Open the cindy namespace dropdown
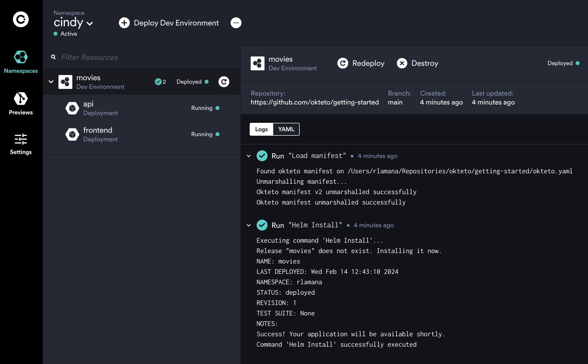The height and width of the screenshot is (364, 588). [x=73, y=23]
